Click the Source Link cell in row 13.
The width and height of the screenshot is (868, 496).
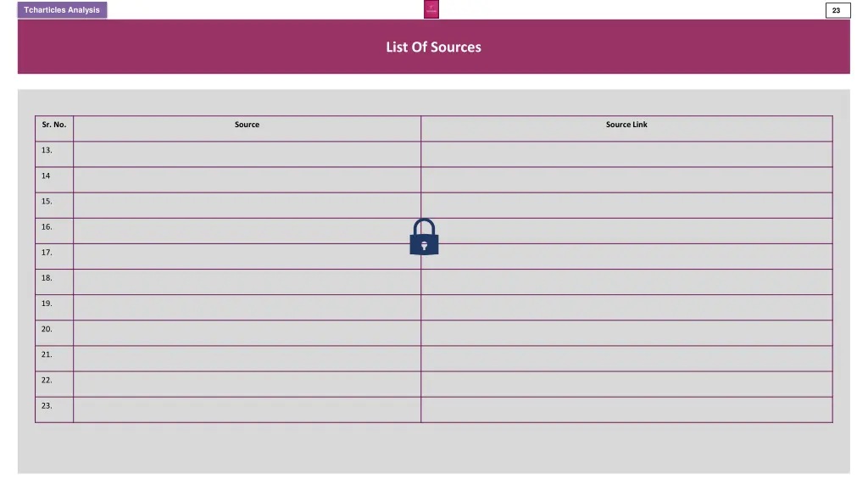[626, 154]
